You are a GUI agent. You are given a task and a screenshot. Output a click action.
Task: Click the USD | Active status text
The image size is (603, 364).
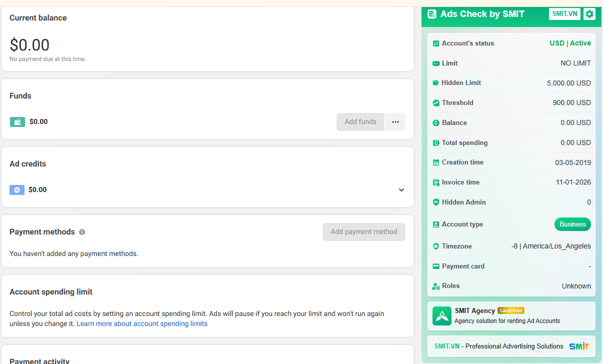click(570, 43)
